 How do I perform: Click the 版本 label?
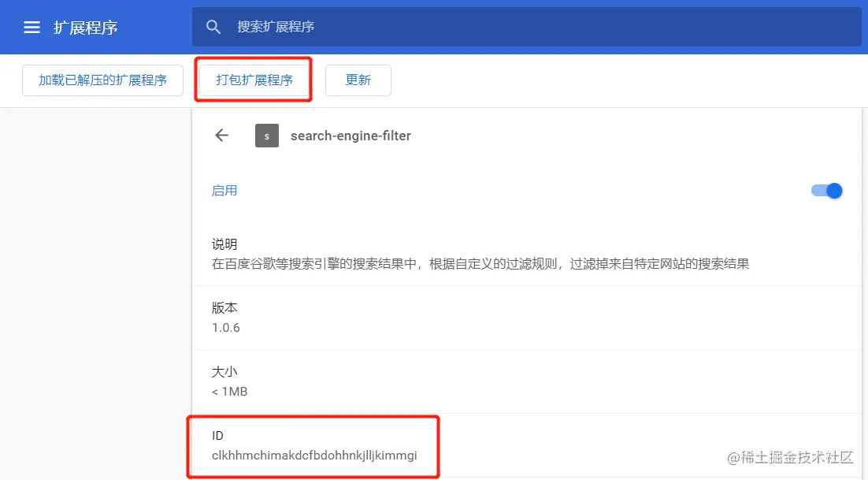click(224, 308)
